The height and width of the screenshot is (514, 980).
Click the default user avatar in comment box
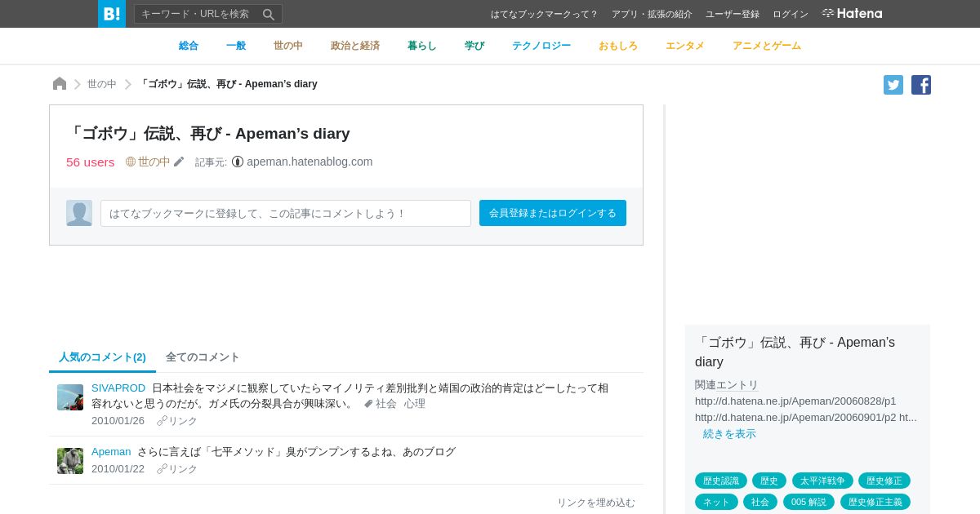pos(79,213)
